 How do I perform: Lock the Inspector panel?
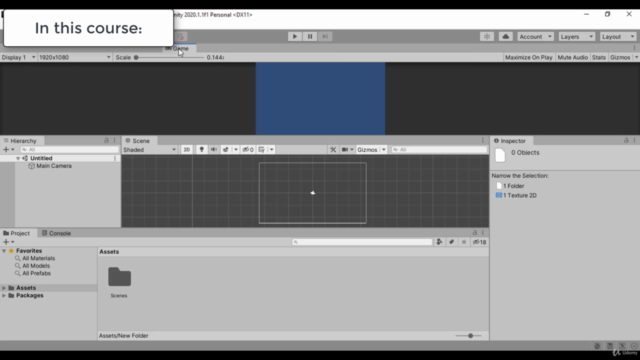point(626,140)
